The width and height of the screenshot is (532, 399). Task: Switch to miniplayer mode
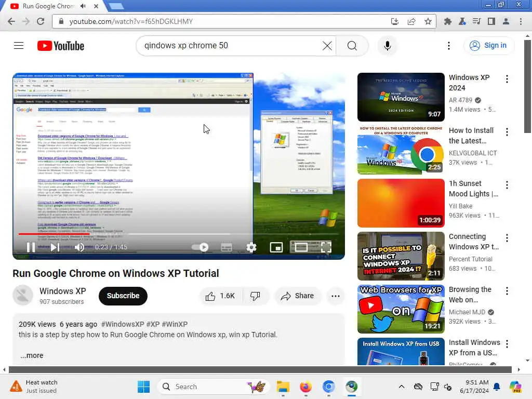[x=276, y=247]
